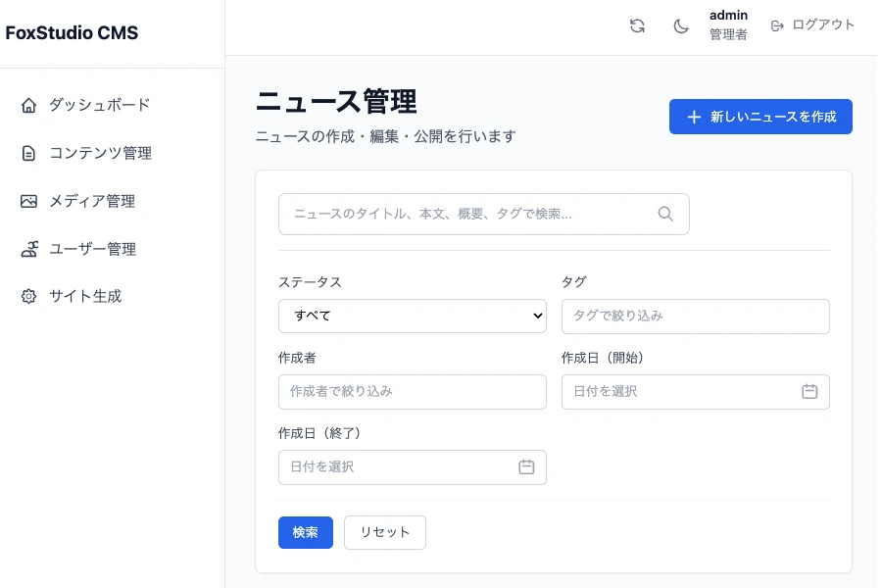The image size is (882, 588).
Task: Click the ユーザー管理 users icon
Action: (28, 249)
